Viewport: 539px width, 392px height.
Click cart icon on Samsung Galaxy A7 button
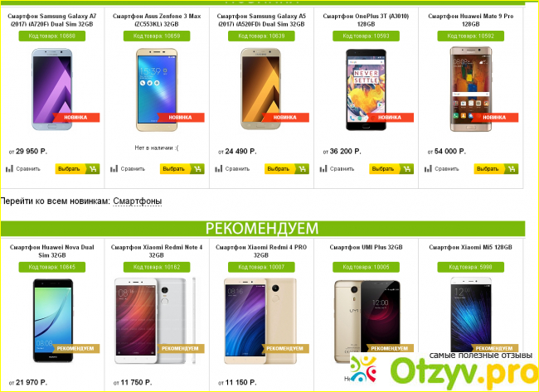pos(93,169)
